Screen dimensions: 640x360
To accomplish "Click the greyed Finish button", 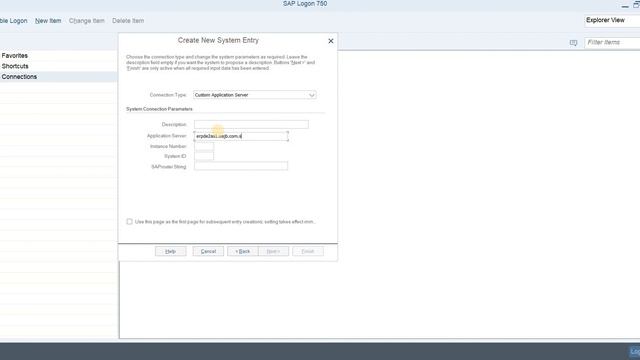I will click(308, 251).
